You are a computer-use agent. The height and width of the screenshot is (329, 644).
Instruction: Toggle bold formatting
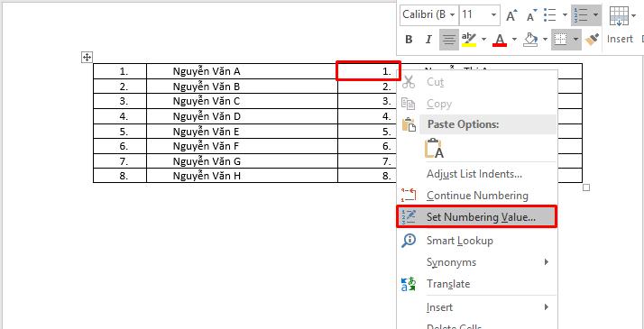409,40
